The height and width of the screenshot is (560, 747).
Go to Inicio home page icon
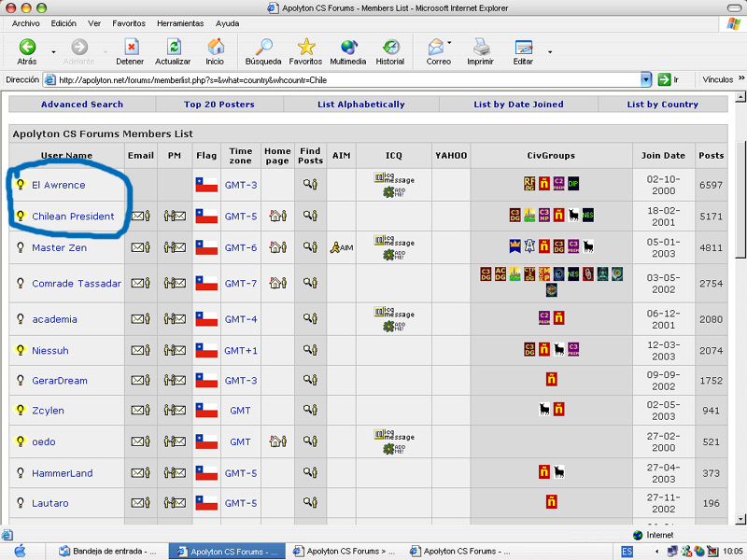point(216,47)
